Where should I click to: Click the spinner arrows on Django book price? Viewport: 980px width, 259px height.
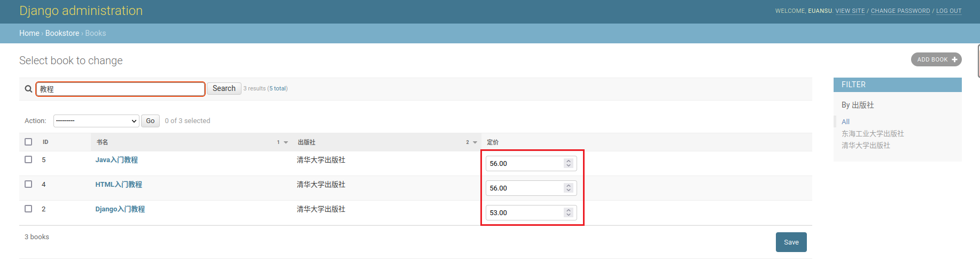coord(569,212)
